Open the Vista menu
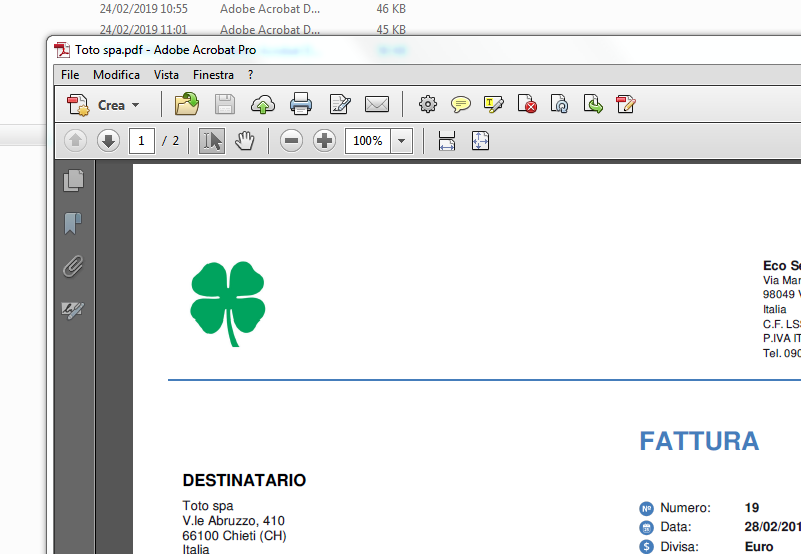Screen dimensions: 801x554 click(x=167, y=75)
